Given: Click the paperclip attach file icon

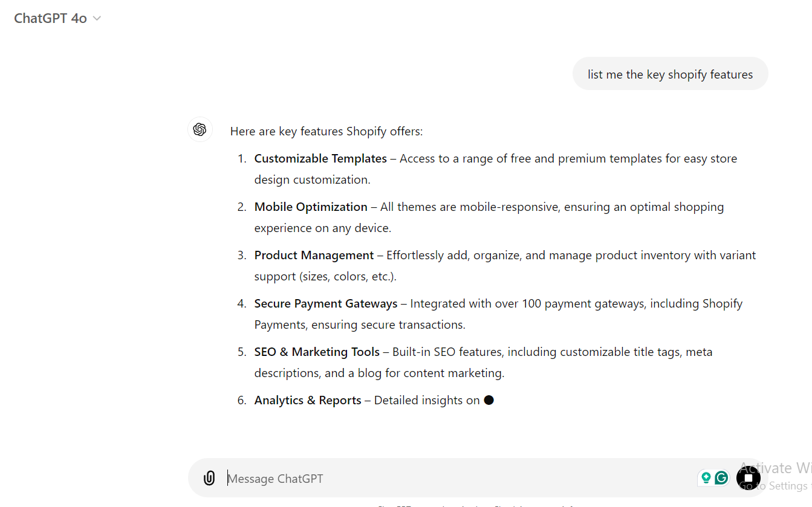Looking at the screenshot, I should pyautogui.click(x=209, y=479).
